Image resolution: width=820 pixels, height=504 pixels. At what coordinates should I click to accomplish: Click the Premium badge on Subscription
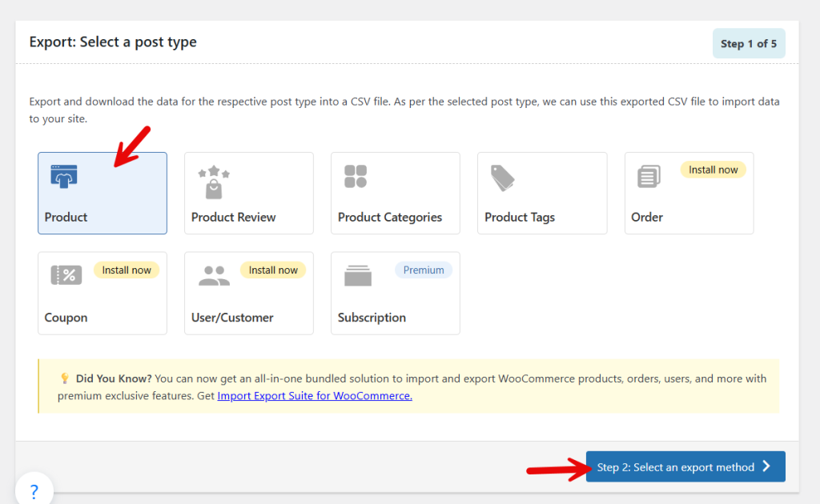tap(424, 270)
